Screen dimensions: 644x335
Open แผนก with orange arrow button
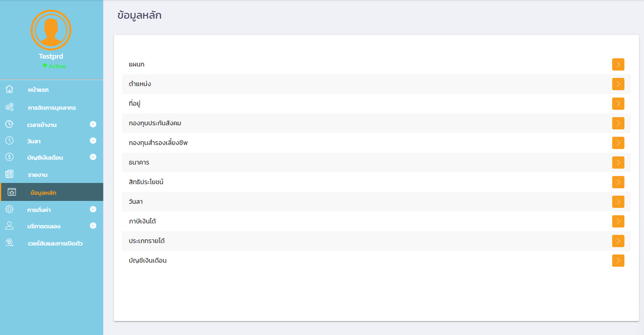point(618,64)
